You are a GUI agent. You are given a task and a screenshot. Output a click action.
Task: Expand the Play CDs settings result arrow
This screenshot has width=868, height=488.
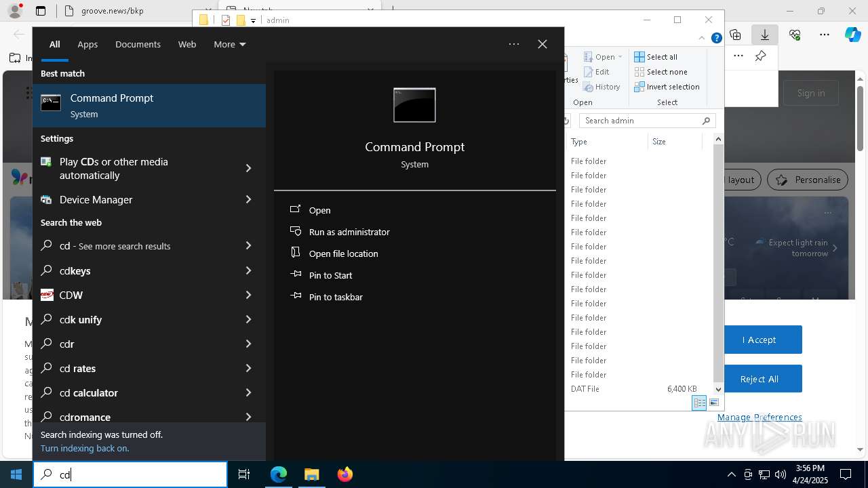[248, 168]
